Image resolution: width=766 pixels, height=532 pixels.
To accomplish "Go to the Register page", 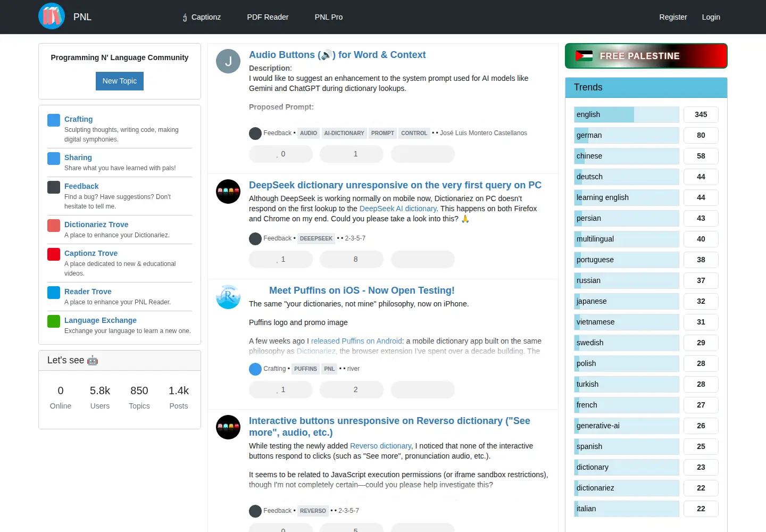I will (673, 17).
